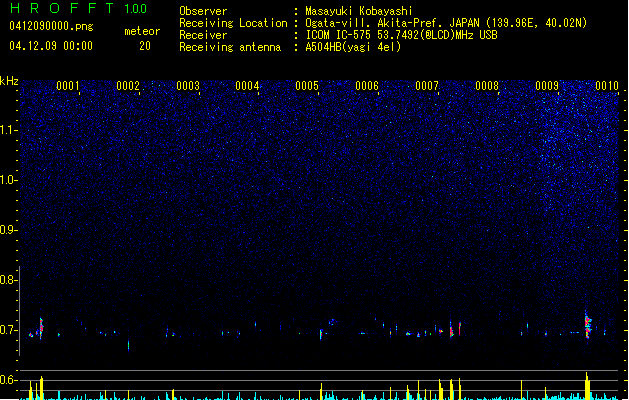Screen dimensions: 629x400
Task: Click the tallest yellow power spike below marker 0010
Action: click(587, 386)
